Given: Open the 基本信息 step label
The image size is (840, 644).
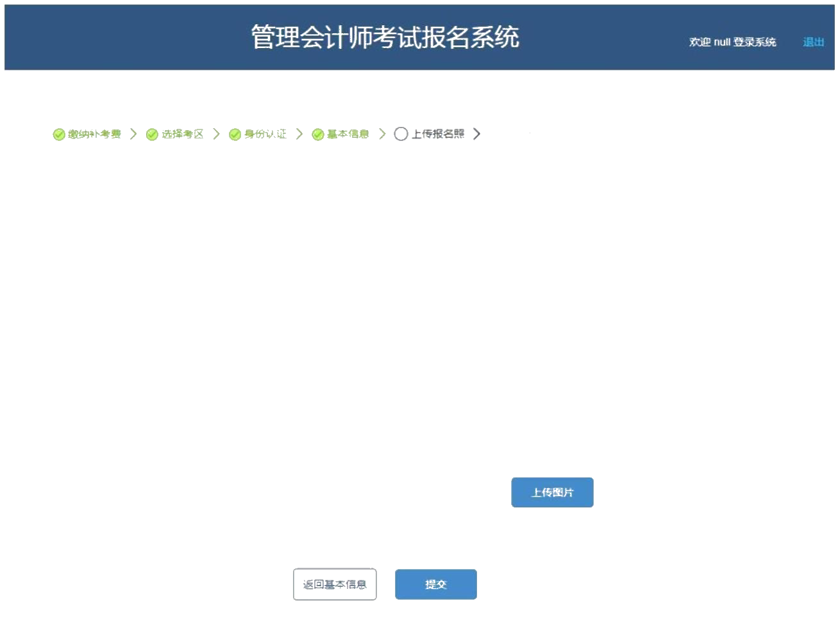Looking at the screenshot, I should [348, 134].
